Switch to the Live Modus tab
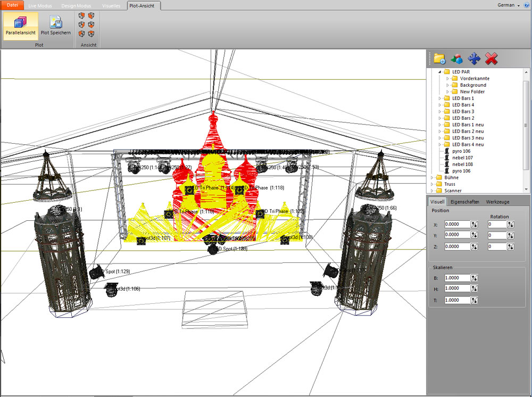Viewport: 532px width, 397px height. coord(40,6)
